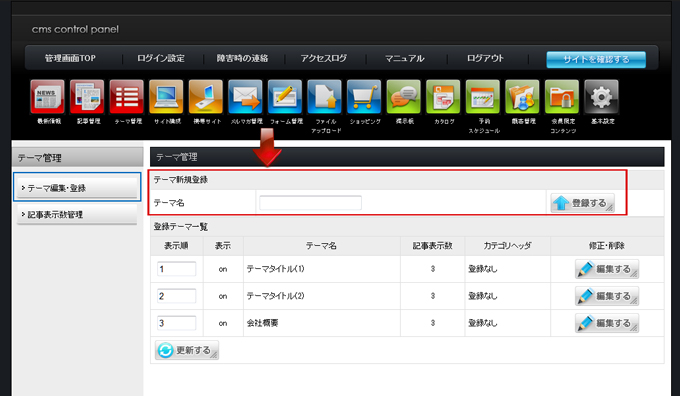The height and width of the screenshot is (396, 680).
Task: Open the フォーム管理 pencil form icon
Action: (285, 97)
